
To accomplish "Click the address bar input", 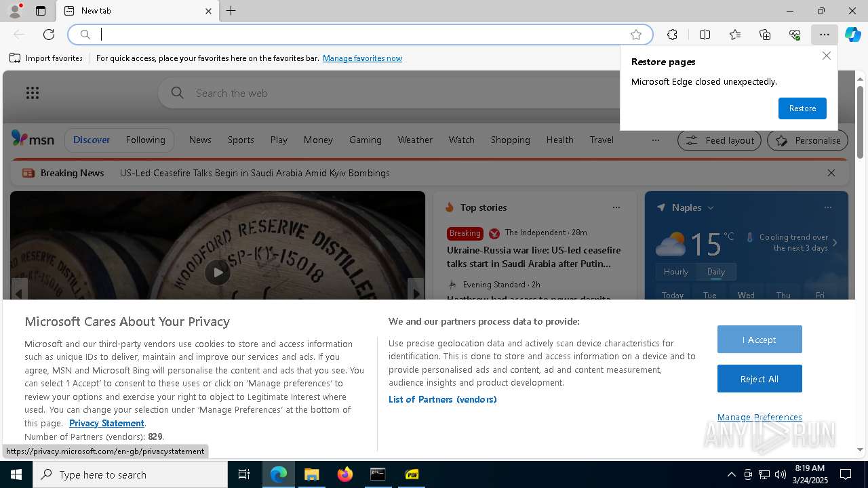I will point(359,35).
